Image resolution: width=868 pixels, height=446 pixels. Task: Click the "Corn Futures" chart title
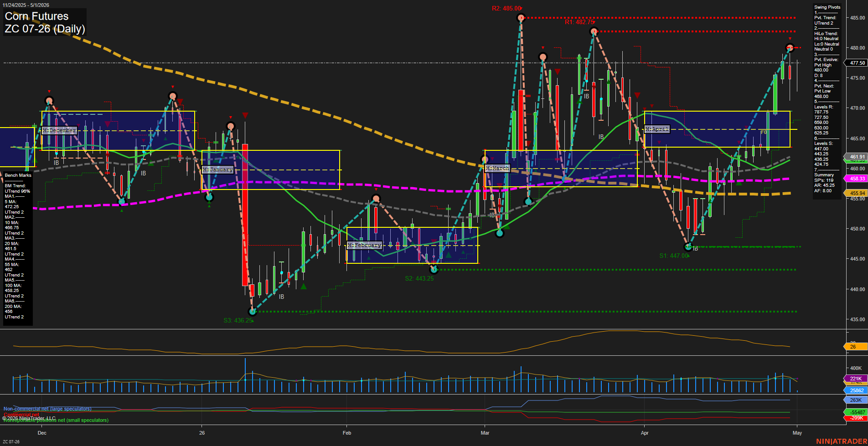click(36, 16)
